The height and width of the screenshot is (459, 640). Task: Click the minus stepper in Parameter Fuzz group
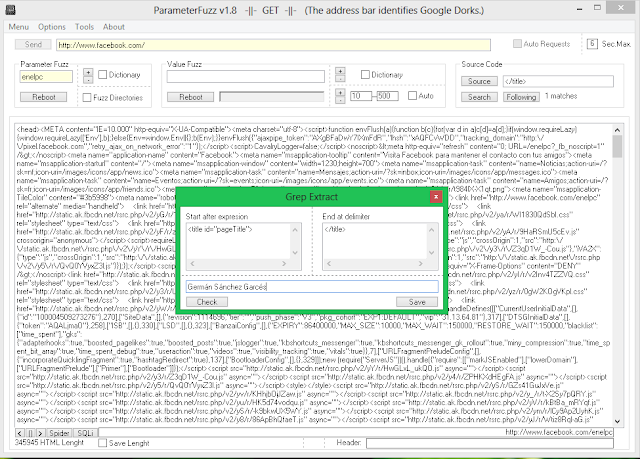coord(88,80)
